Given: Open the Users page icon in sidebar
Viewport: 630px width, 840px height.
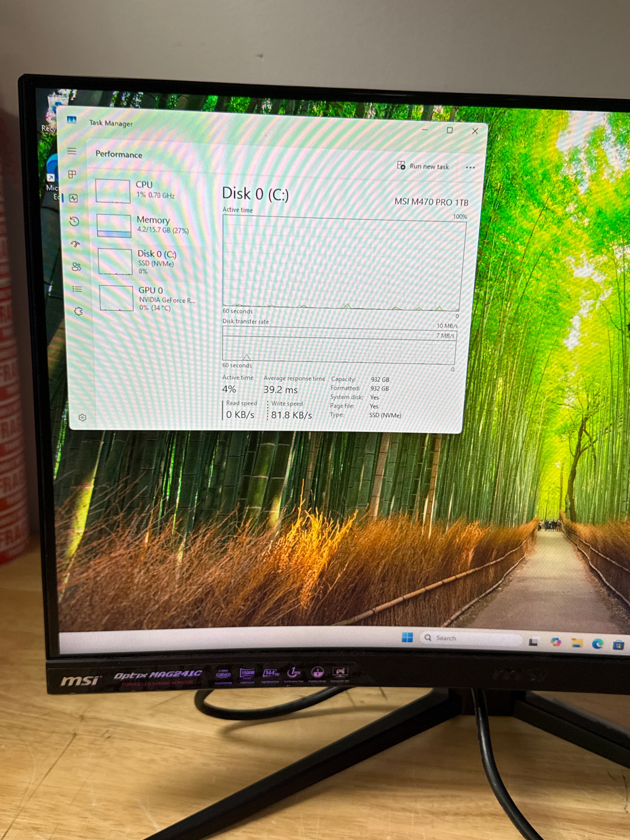Looking at the screenshot, I should pyautogui.click(x=76, y=267).
